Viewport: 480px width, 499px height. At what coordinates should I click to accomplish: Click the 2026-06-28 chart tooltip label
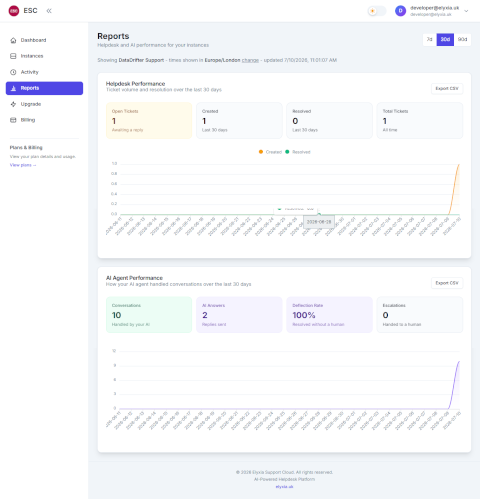(x=319, y=222)
